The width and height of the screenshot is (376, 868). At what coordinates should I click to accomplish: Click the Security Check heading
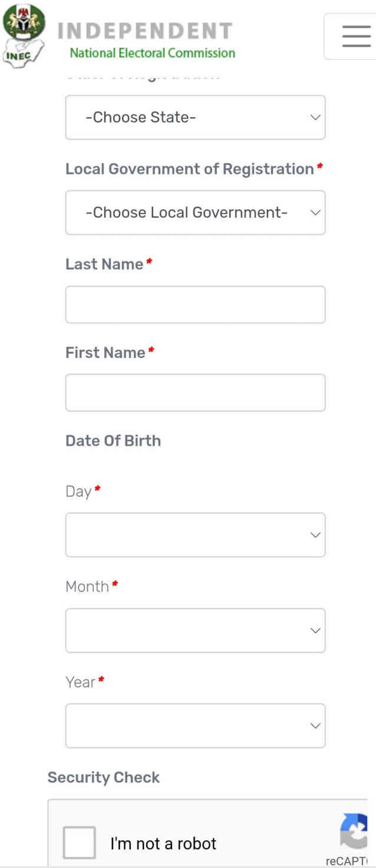[104, 777]
